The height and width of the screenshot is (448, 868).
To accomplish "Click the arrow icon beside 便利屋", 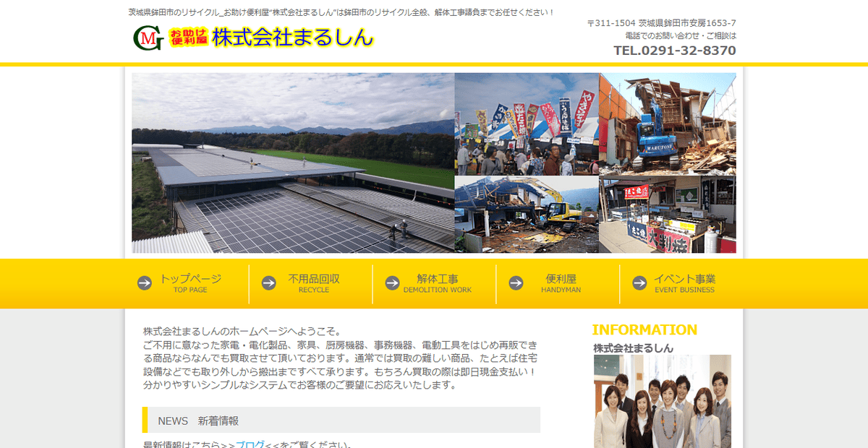I will click(x=515, y=283).
